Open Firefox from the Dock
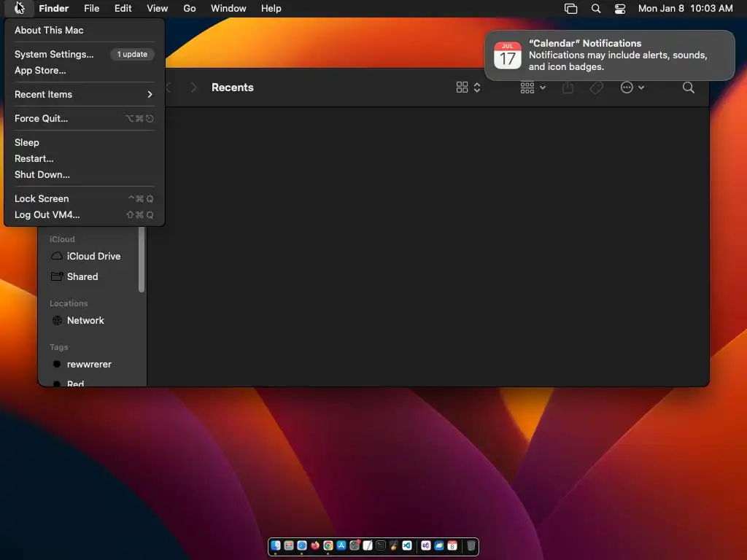The width and height of the screenshot is (747, 560). pos(315,545)
